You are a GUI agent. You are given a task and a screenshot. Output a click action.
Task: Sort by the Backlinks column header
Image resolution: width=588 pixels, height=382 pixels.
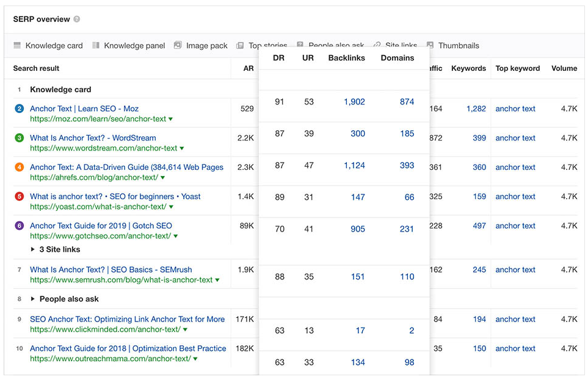tap(346, 58)
